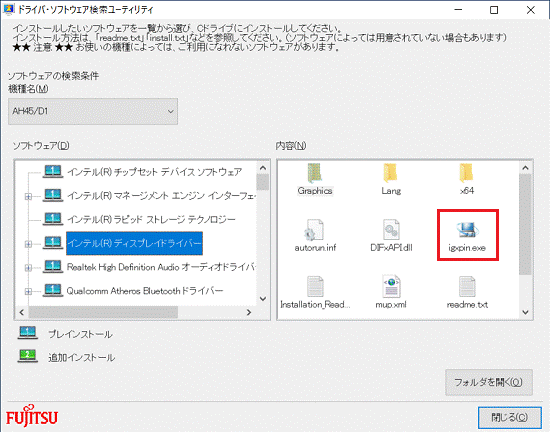Click software list scroll left arrow
Screen dimensions: 550x432
tap(22, 312)
